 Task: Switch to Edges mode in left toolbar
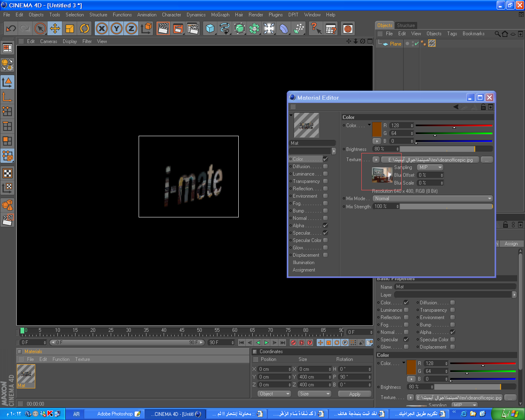7,126
